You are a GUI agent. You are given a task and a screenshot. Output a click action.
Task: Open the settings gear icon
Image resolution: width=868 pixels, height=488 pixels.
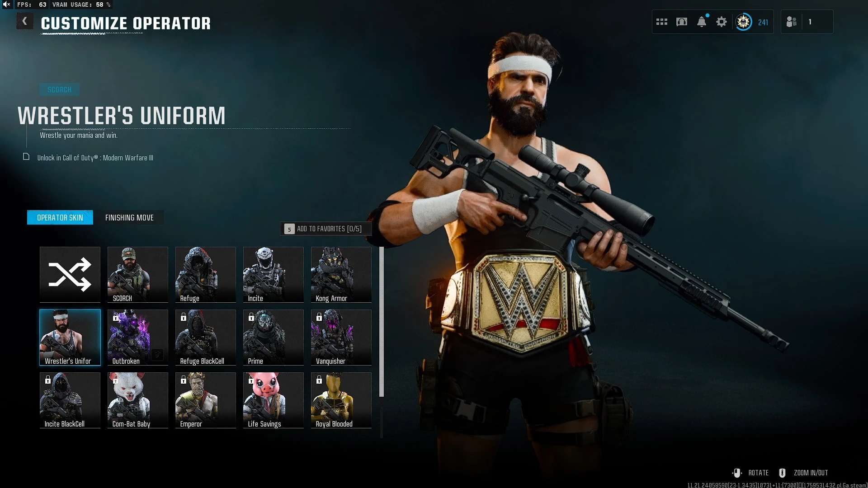(722, 22)
